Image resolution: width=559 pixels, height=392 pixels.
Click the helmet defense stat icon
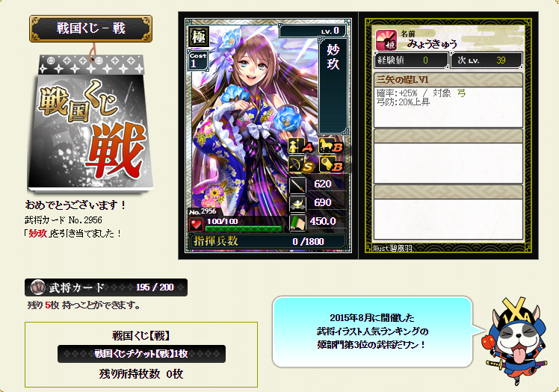297,203
